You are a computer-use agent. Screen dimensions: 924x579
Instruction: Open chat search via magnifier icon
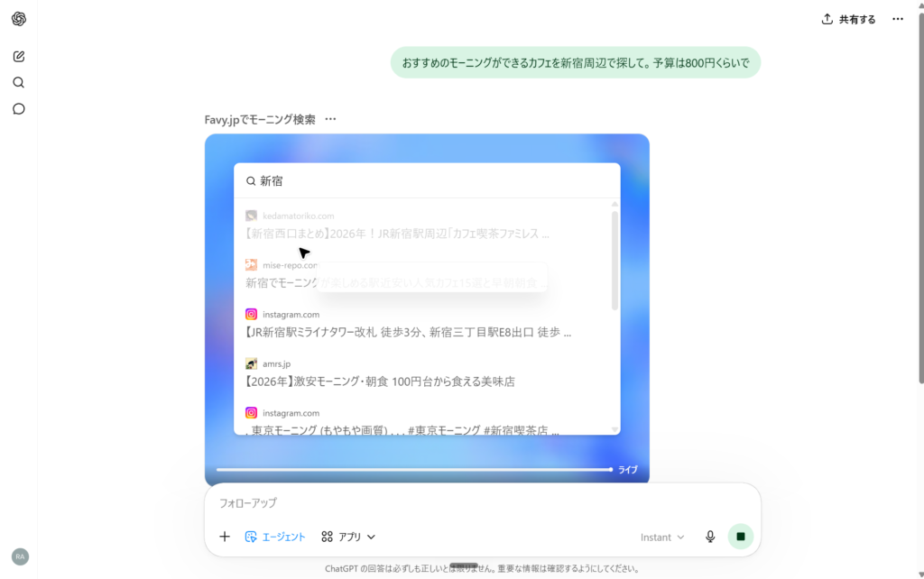tap(19, 82)
